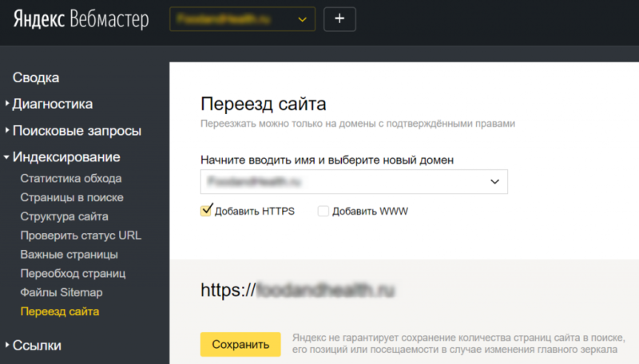Open Важные страницы item

69,255
